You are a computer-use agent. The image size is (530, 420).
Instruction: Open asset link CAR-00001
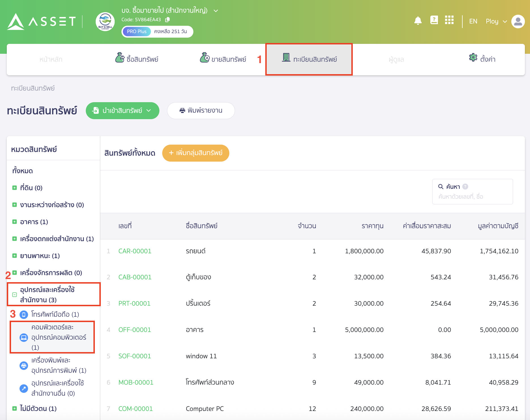coord(135,251)
